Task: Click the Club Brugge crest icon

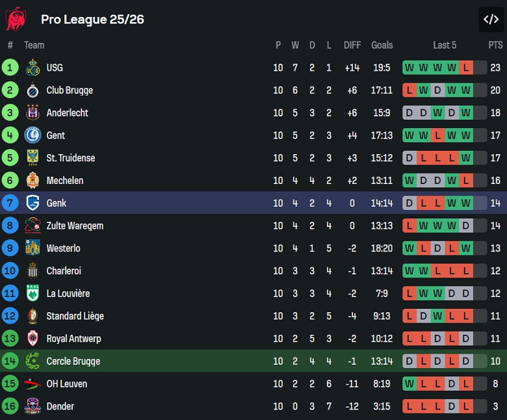Action: (x=32, y=90)
